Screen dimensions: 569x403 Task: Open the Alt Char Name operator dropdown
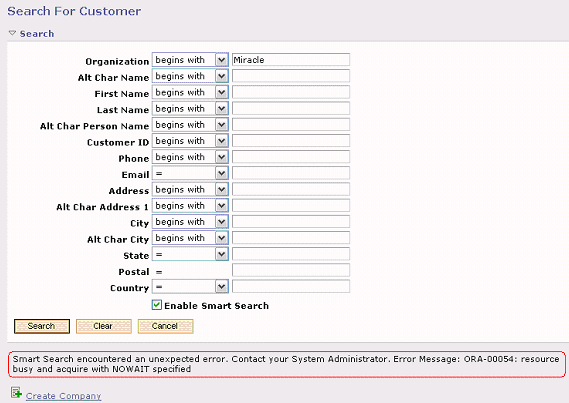tap(190, 76)
